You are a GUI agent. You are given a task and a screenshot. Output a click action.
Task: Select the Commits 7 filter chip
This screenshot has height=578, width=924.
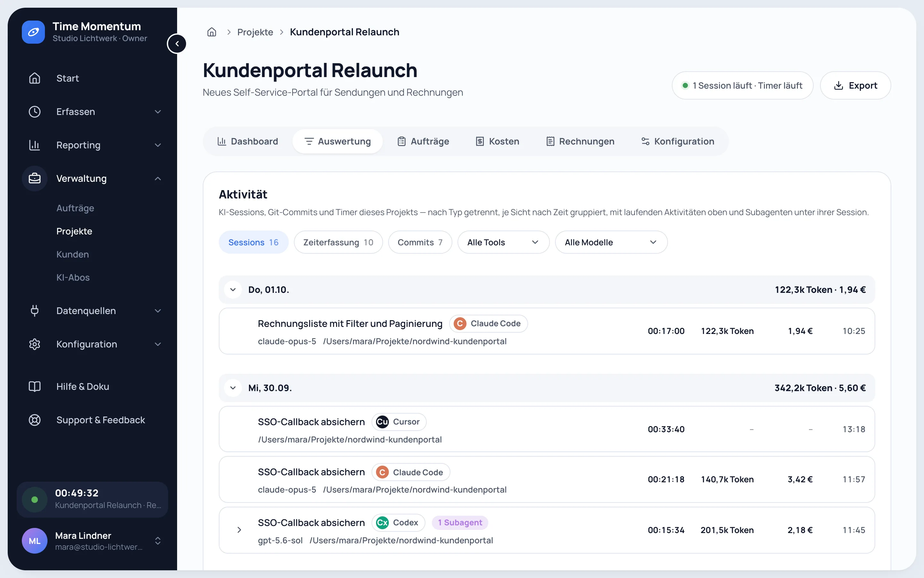click(x=420, y=242)
